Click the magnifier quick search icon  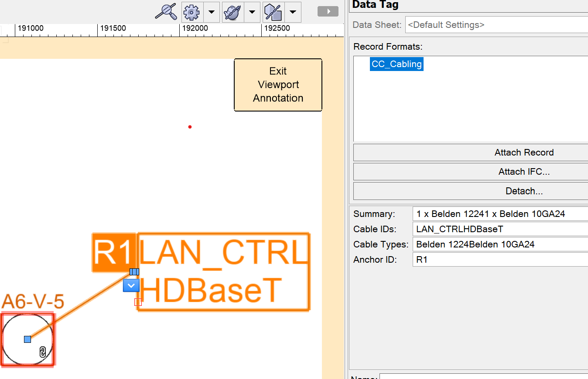(x=166, y=12)
